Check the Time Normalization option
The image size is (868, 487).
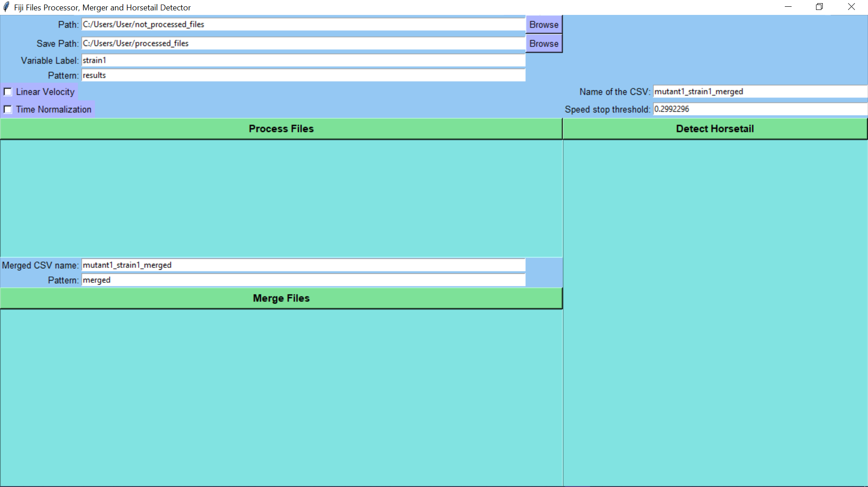point(7,109)
